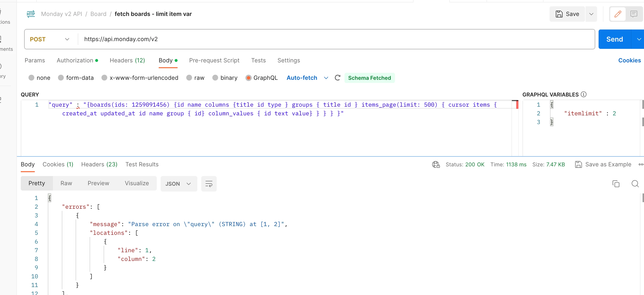
Task: Click the locations key in response
Action: point(108,233)
